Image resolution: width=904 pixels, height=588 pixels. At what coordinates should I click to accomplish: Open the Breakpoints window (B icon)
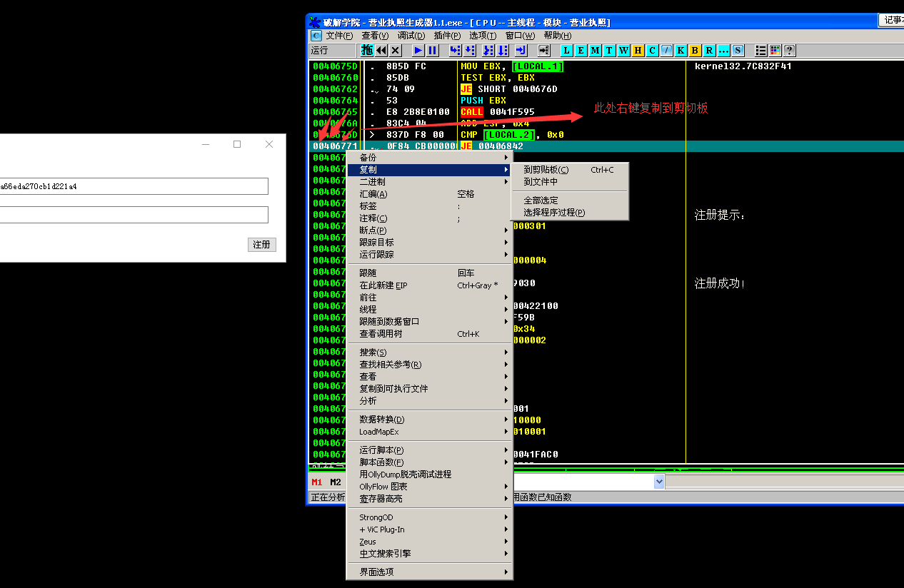point(695,51)
